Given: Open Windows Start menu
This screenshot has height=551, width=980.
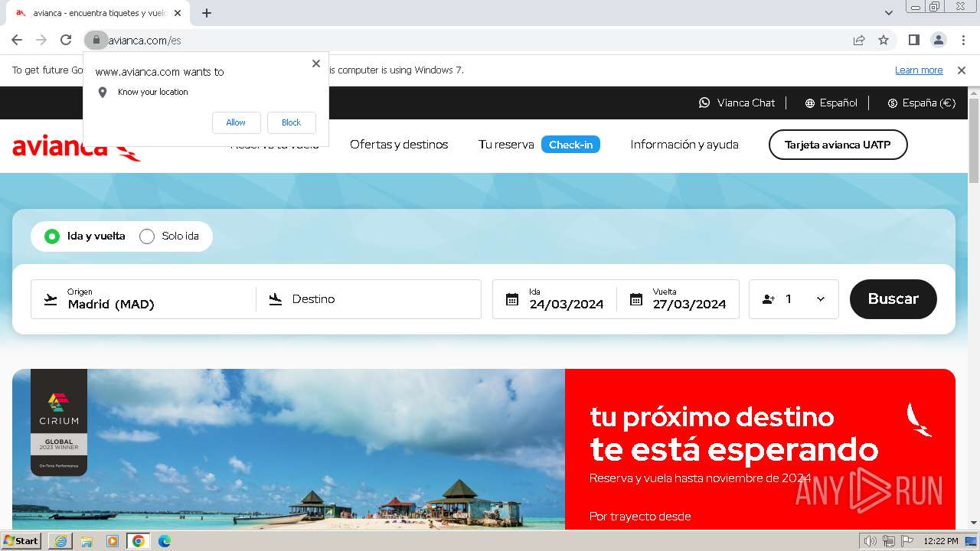Looking at the screenshot, I should (21, 541).
